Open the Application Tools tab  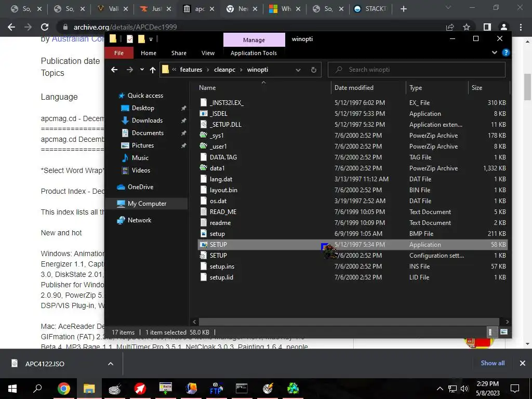254,53
